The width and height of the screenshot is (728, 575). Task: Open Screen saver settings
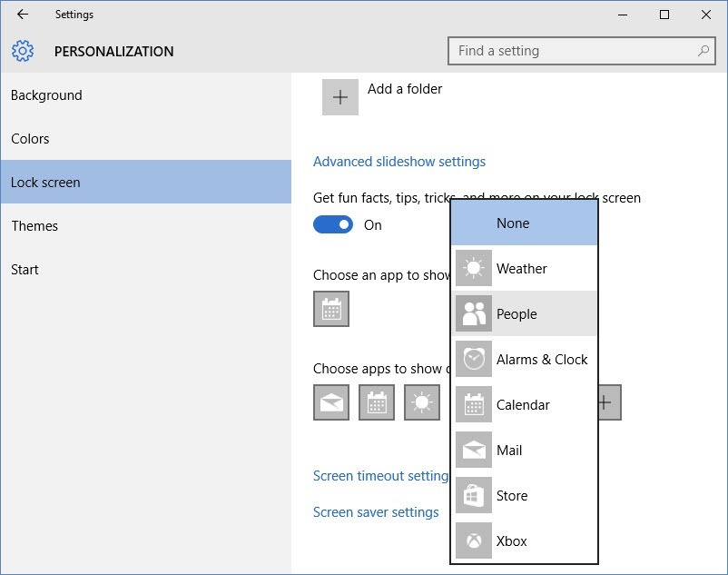pos(377,511)
